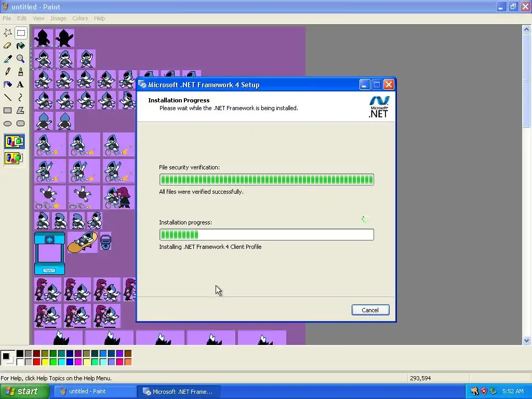Image resolution: width=532 pixels, height=399 pixels.
Task: Click the Microsoft .NET logo in setup
Action: [x=379, y=107]
